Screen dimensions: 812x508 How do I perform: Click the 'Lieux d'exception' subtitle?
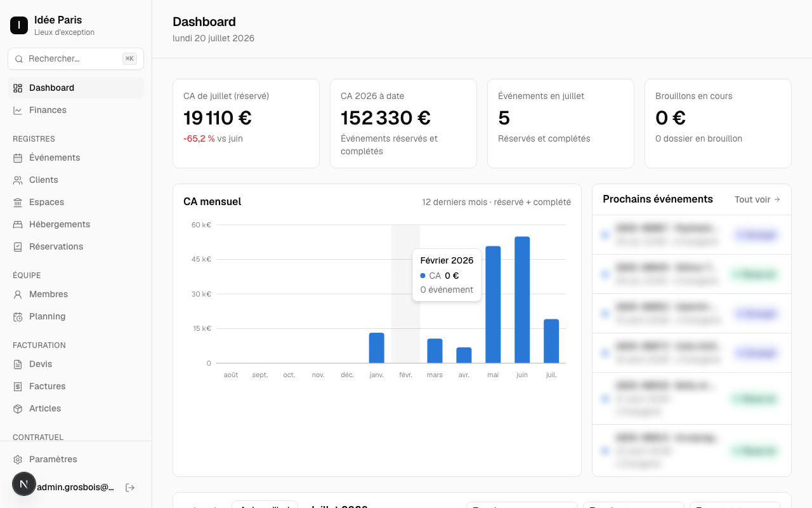pyautogui.click(x=65, y=32)
